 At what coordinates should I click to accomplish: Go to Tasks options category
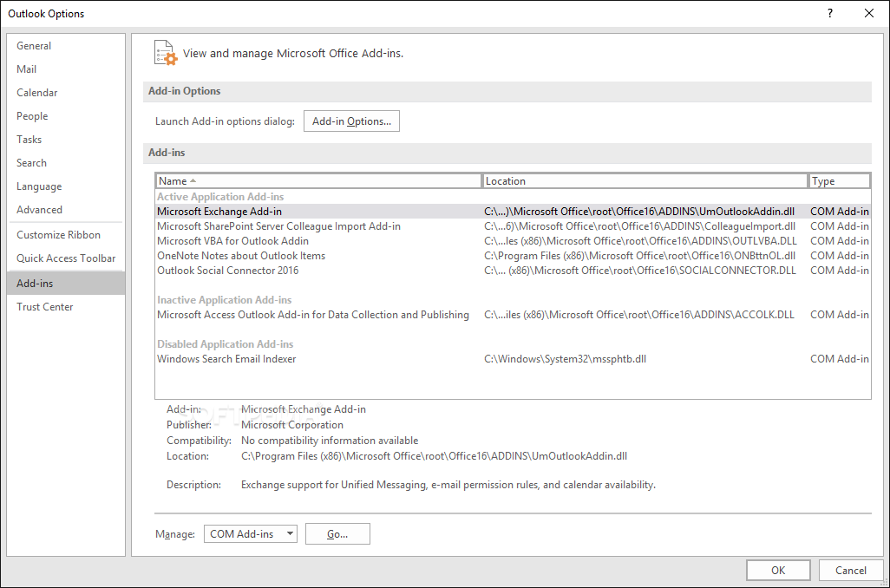pos(66,139)
